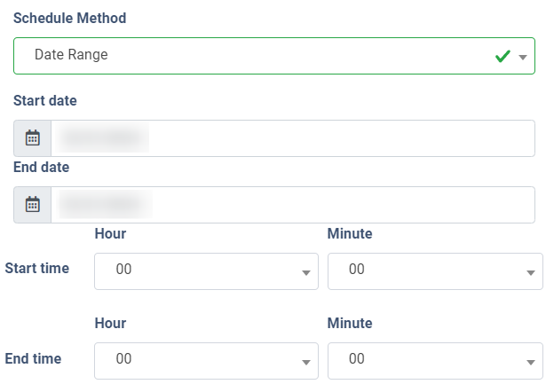Click the End date label text
This screenshot has width=546, height=392.
[42, 167]
